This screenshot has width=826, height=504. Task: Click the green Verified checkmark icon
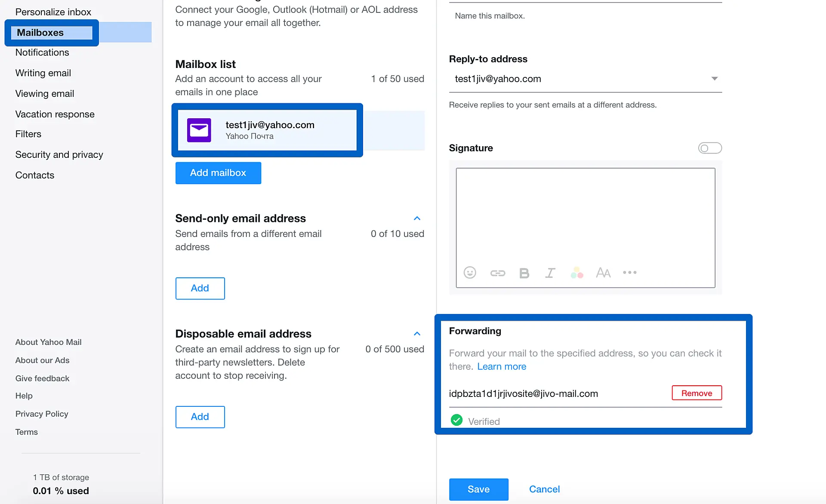pyautogui.click(x=456, y=420)
